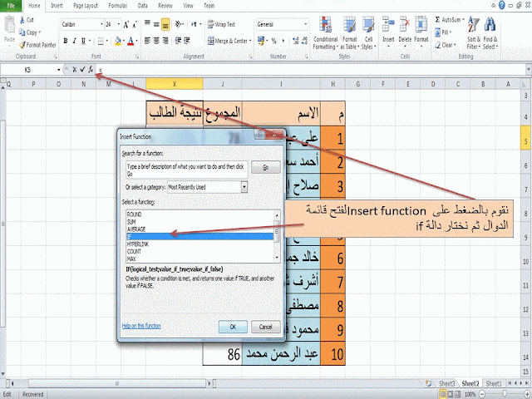Open Merge & Center dropdown arrow
This screenshot has height=399, width=532.
(250, 41)
